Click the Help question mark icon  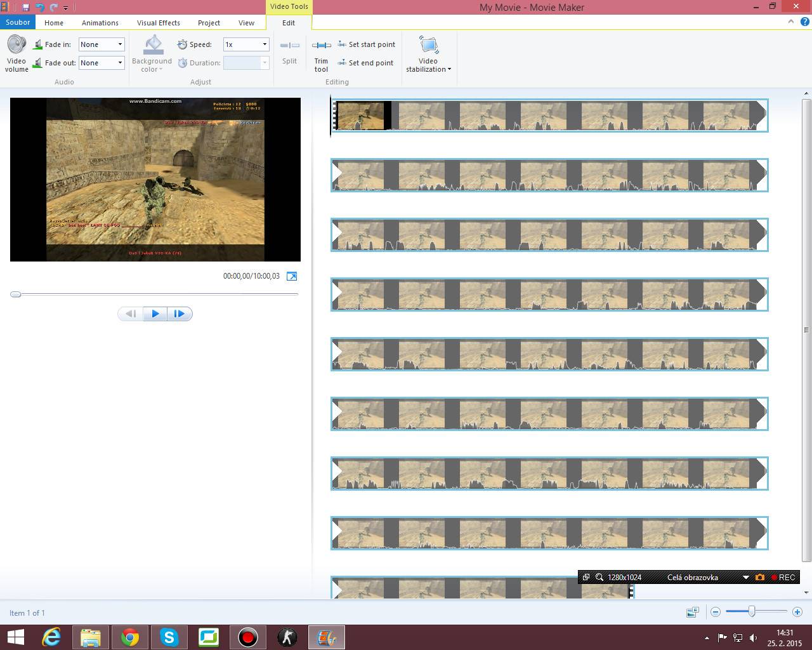click(x=804, y=22)
